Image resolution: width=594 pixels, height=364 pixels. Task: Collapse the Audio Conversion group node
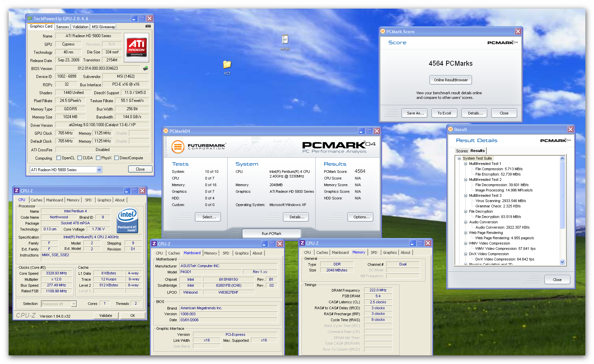(466, 222)
